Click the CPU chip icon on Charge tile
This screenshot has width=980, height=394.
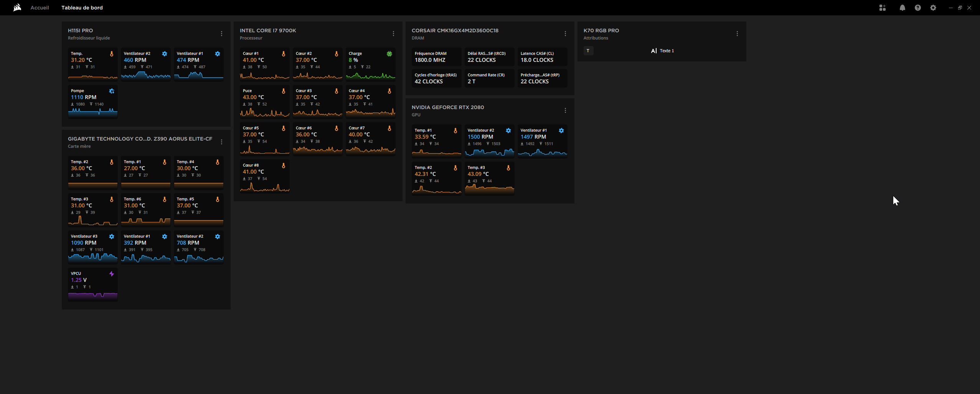point(389,54)
